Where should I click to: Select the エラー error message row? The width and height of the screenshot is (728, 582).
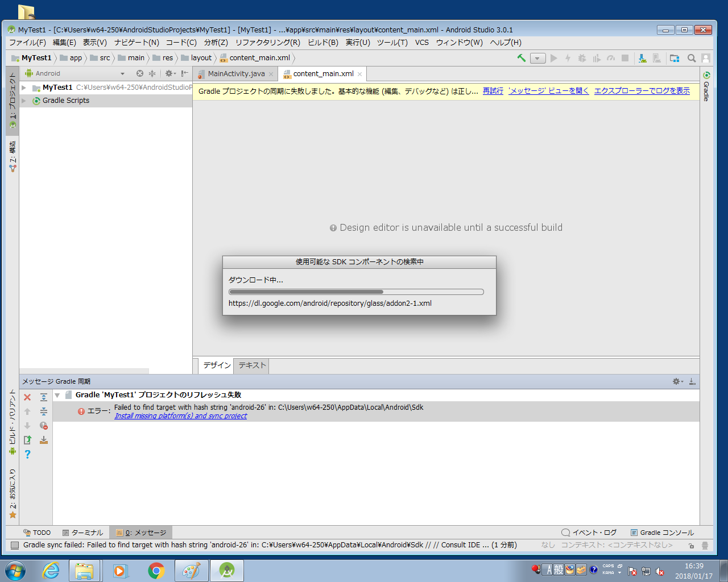[x=376, y=411]
